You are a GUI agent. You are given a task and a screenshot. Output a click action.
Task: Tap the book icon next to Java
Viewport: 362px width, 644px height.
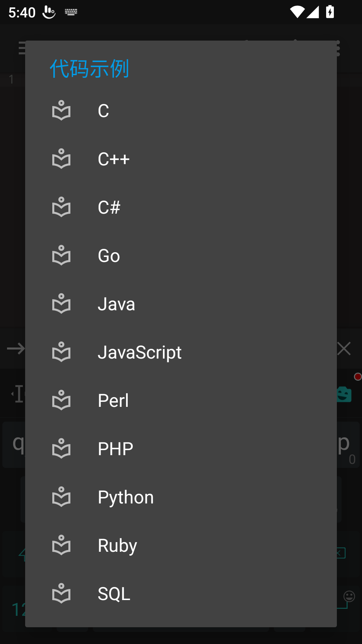(x=61, y=304)
